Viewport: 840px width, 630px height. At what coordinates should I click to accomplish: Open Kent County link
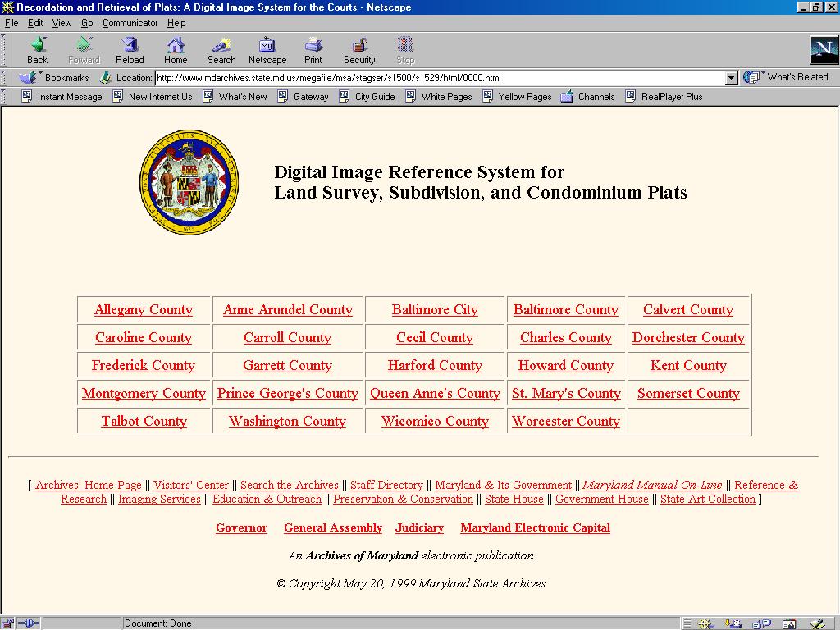688,365
